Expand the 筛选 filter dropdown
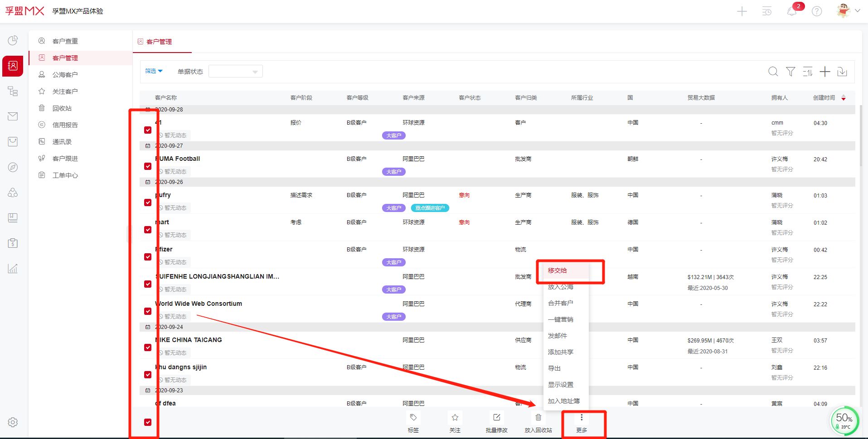Screen dimensions: 868x439 tap(154, 71)
